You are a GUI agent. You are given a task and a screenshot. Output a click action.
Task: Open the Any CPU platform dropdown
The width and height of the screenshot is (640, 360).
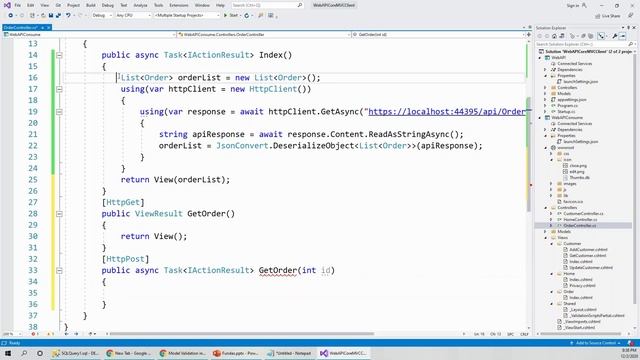click(133, 15)
